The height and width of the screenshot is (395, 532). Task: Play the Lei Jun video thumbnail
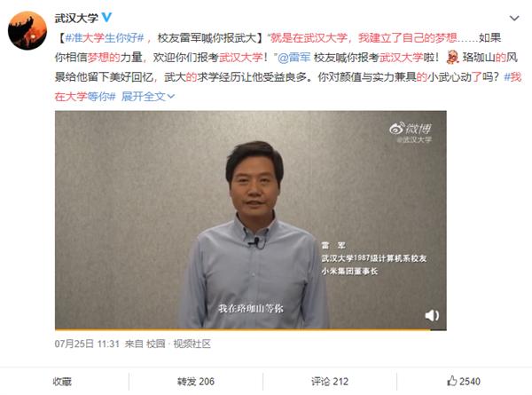251,220
